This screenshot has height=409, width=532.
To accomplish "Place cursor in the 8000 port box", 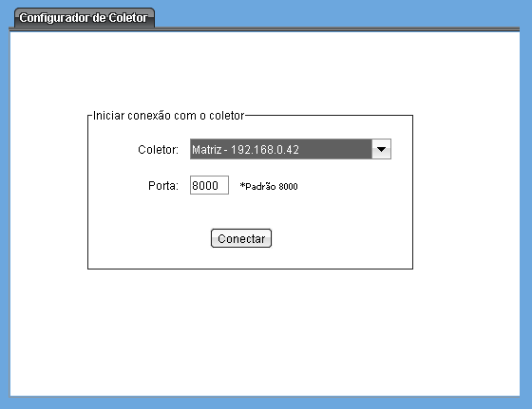I will (x=209, y=185).
